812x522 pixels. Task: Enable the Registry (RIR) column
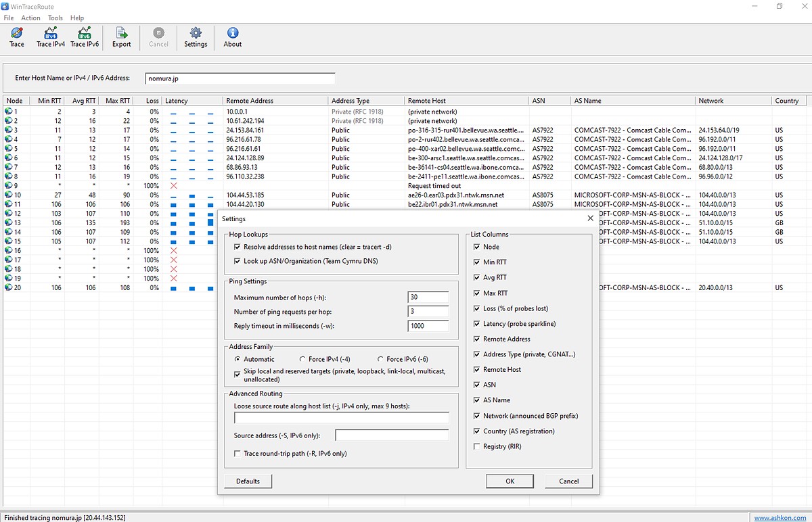[477, 446]
